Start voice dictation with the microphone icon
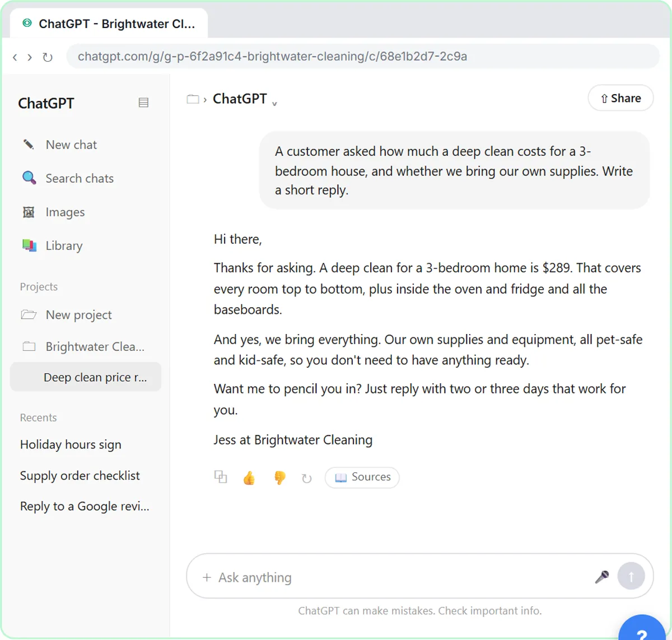The height and width of the screenshot is (640, 672). [602, 577]
